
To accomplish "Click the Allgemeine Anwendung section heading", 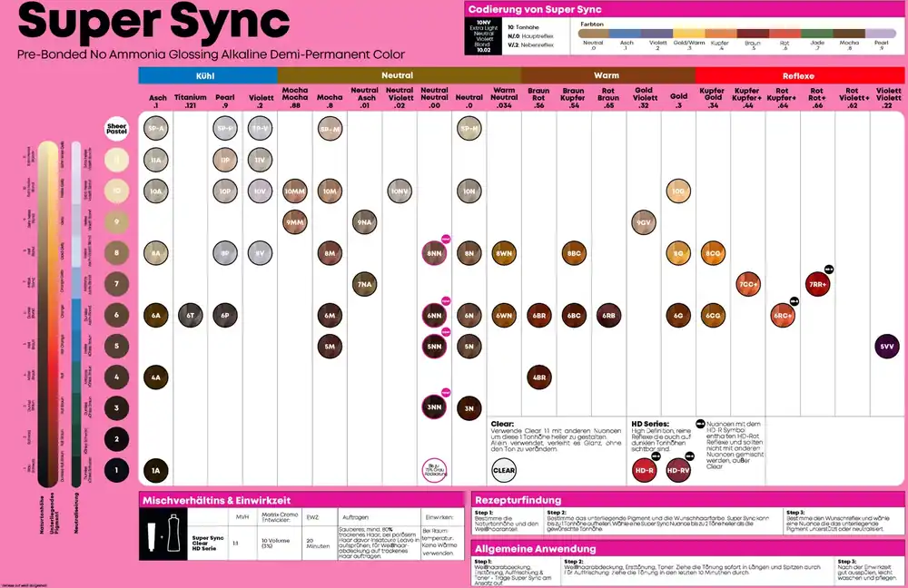I will (535, 549).
